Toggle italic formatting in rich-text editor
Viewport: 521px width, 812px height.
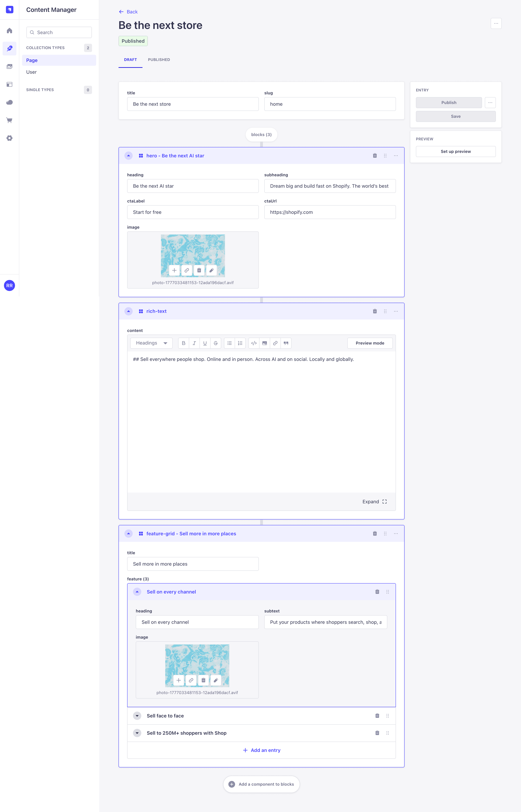tap(194, 343)
